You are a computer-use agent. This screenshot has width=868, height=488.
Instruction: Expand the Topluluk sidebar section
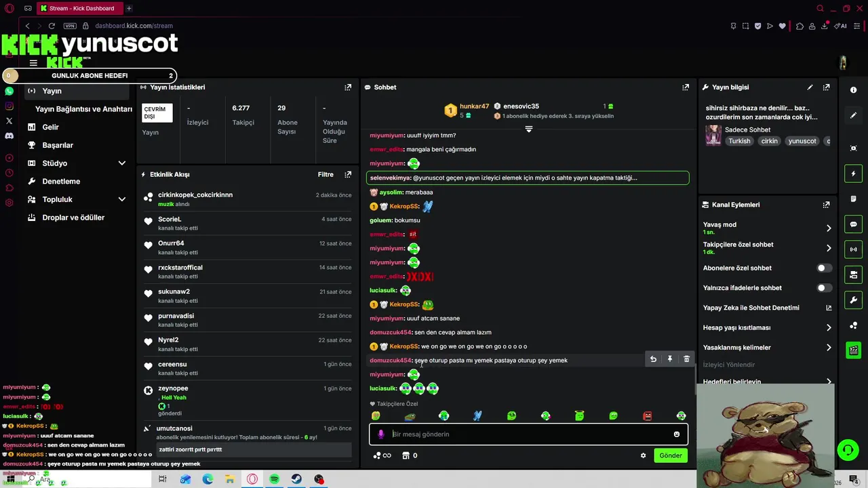(122, 199)
